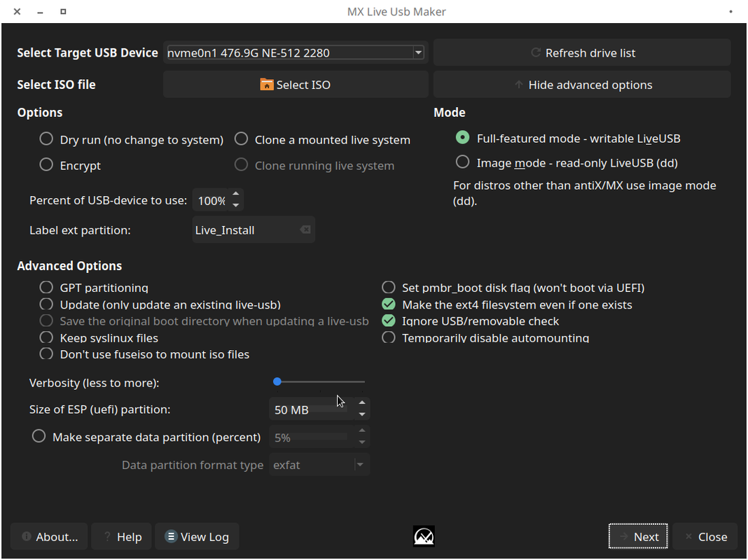
Task: Decrease percent of USB-device with the down arrow
Action: pos(235,205)
